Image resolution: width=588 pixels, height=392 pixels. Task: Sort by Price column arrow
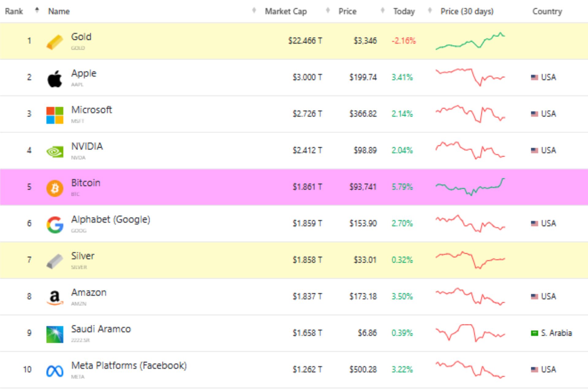383,10
